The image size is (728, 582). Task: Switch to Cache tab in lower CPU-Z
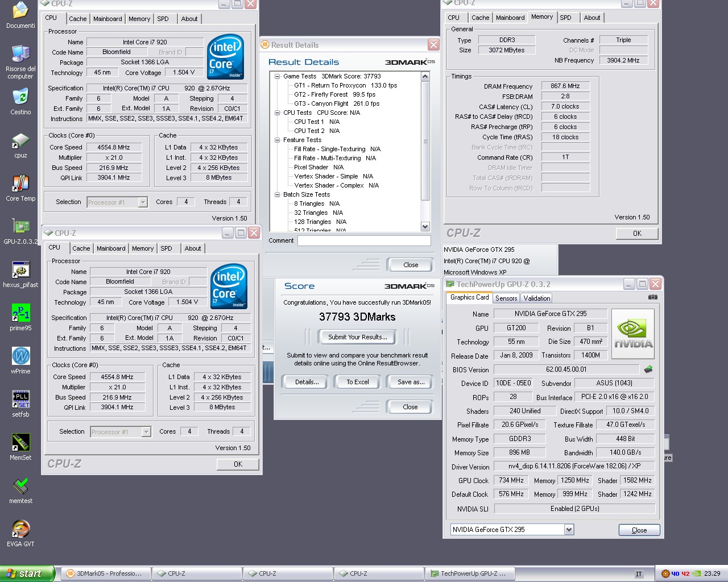[x=81, y=248]
